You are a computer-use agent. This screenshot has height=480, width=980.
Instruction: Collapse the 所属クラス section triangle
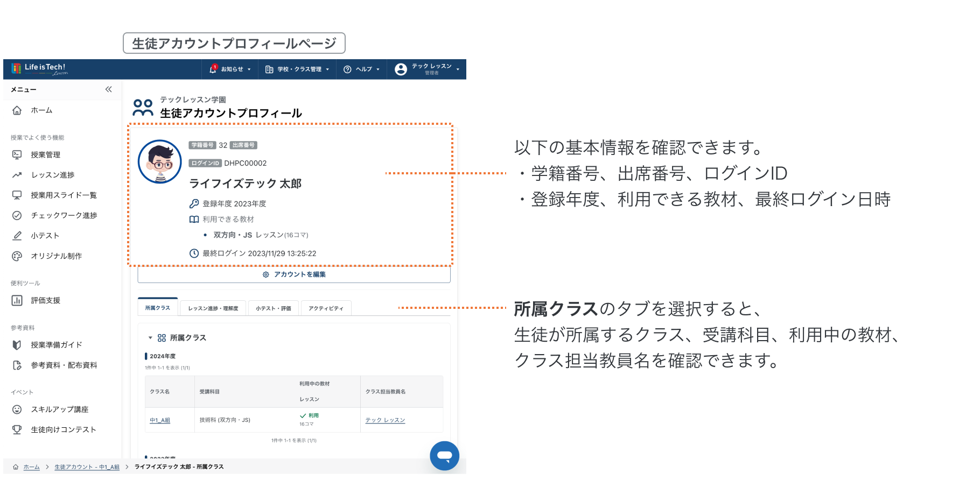tap(150, 338)
